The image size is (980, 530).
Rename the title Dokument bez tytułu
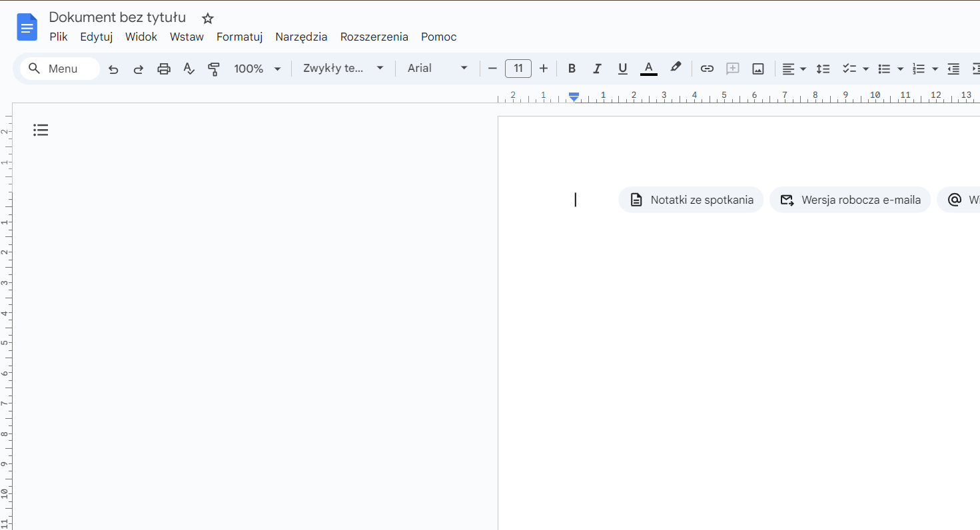tap(117, 17)
